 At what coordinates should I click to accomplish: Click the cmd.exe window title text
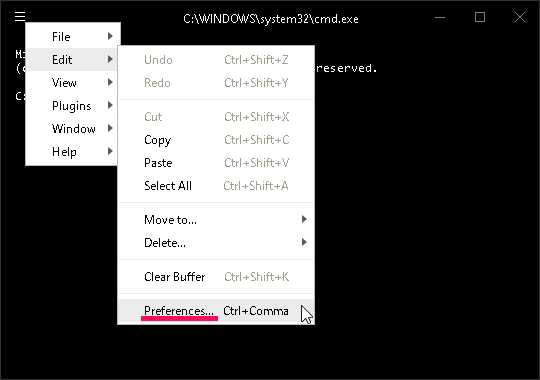[x=271, y=19]
